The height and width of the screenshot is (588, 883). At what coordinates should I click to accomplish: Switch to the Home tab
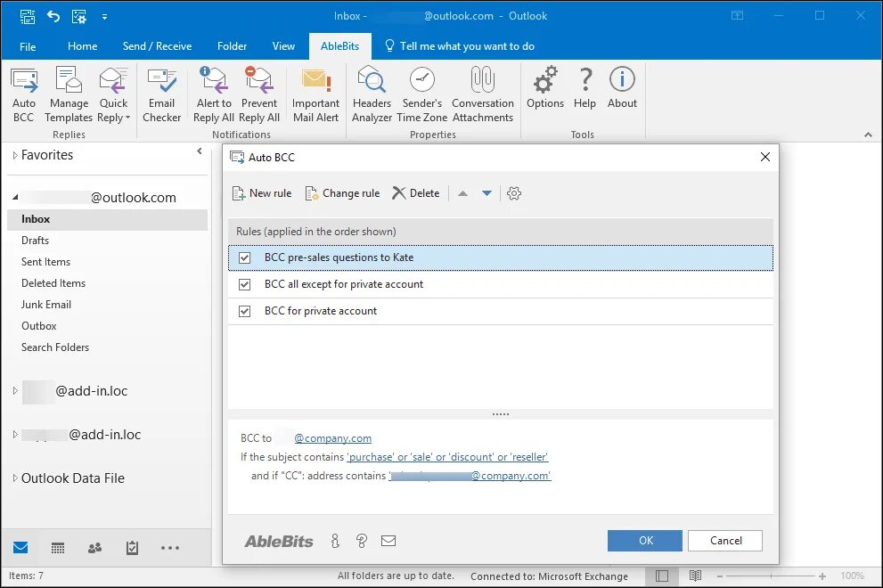click(x=82, y=46)
